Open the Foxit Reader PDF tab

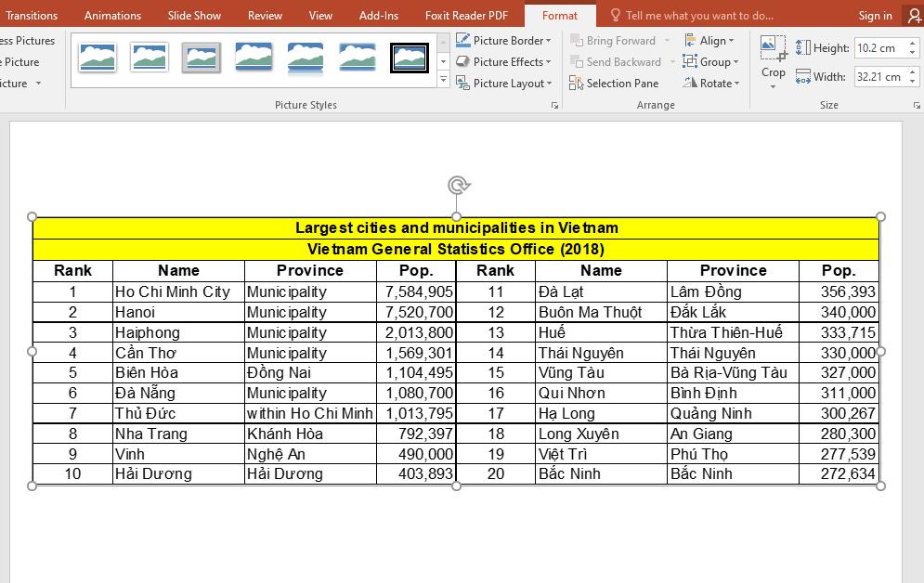[466, 15]
